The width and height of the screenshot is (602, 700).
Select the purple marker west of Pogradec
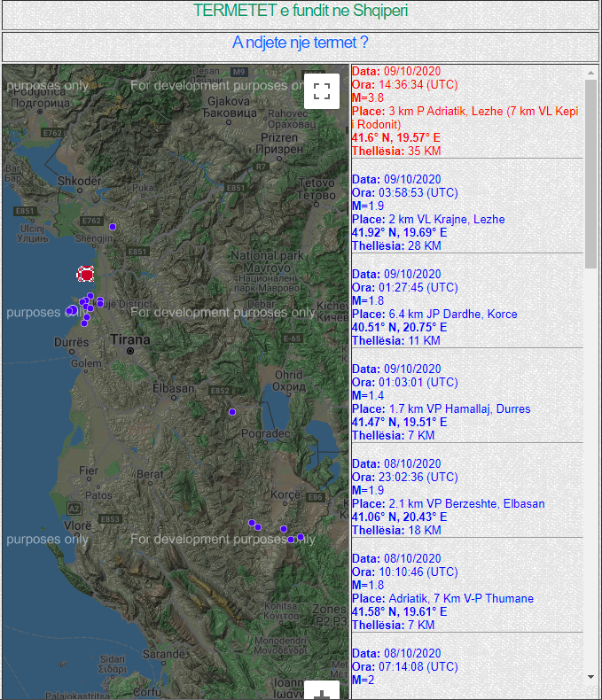tap(232, 412)
